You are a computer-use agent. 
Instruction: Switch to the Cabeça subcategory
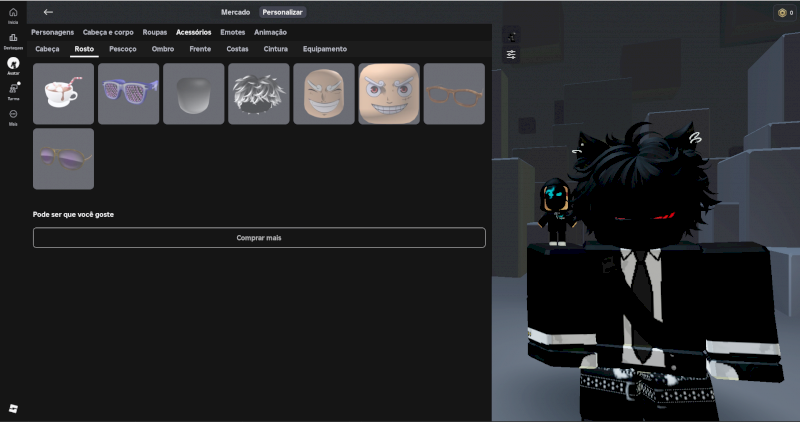[x=47, y=49]
